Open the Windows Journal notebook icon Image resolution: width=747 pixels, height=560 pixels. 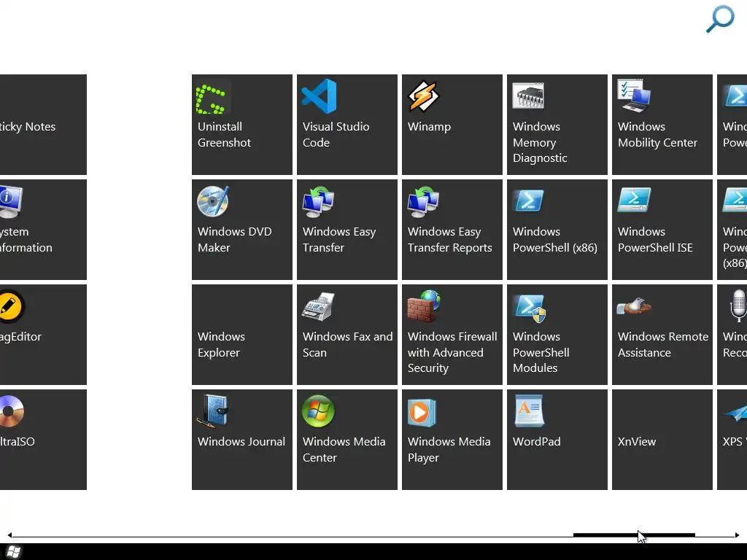213,411
